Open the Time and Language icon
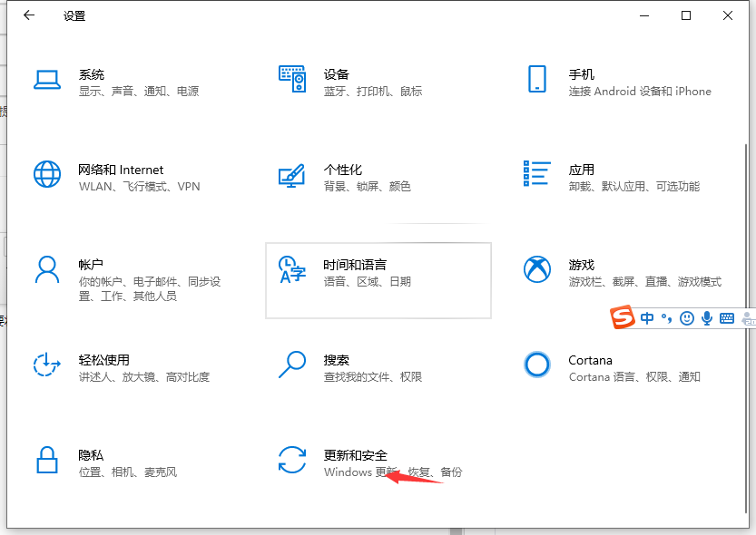Viewport: 756px width, 535px height. click(x=292, y=269)
